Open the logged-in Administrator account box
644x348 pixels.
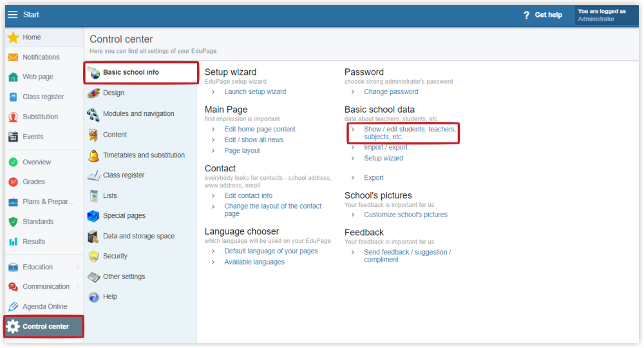(606, 15)
